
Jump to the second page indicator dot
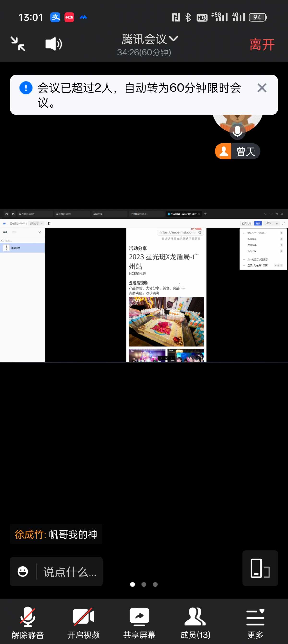pyautogui.click(x=144, y=584)
